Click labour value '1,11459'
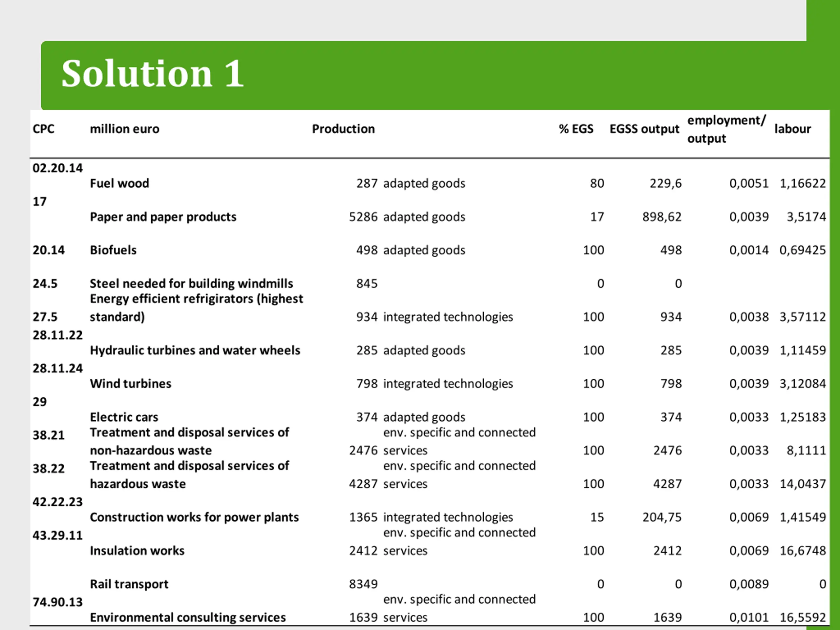The width and height of the screenshot is (840, 630). pos(802,350)
